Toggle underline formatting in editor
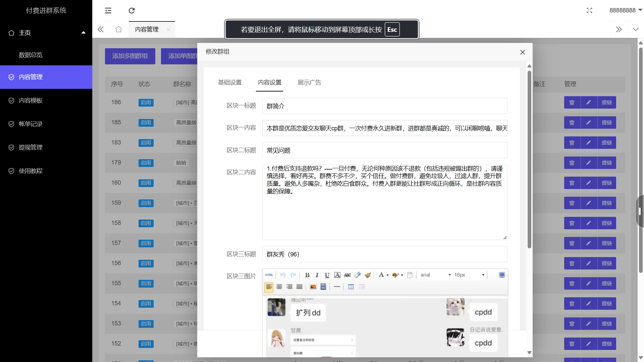Viewport: 644px width, 362px height. click(327, 275)
